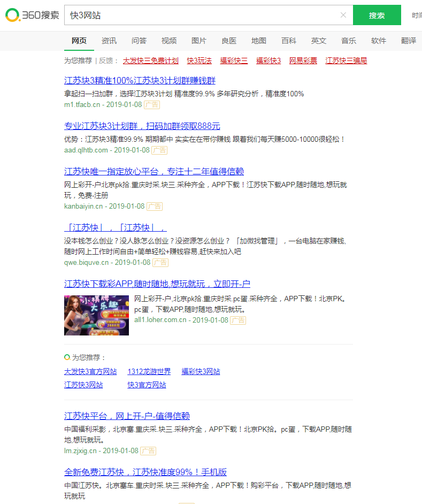Image resolution: width=422 pixels, height=504 pixels.
Task: Open result 全新免费江苏快，江苏快准度99%！手机版
Action: tap(145, 472)
